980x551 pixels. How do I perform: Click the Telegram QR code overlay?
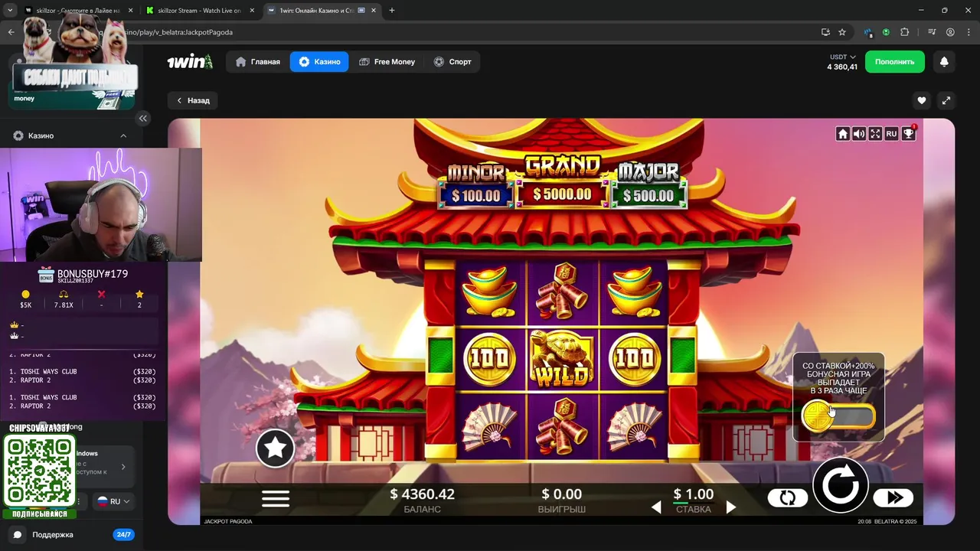[39, 471]
